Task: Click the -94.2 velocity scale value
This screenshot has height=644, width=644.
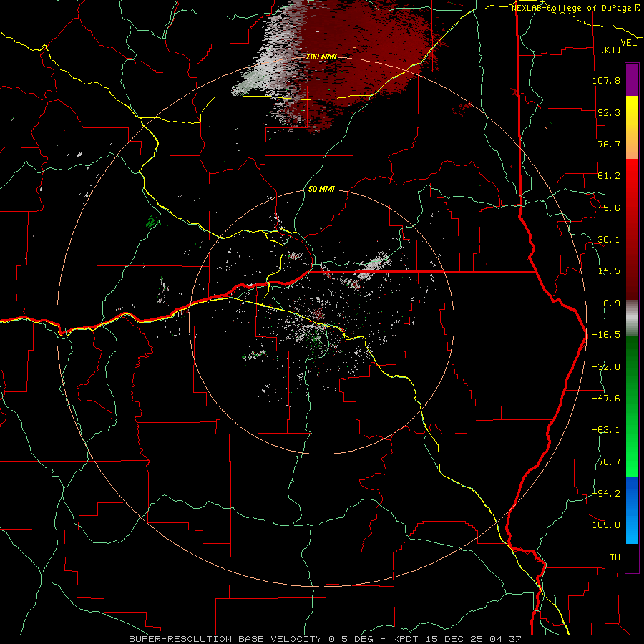Action: click(606, 493)
